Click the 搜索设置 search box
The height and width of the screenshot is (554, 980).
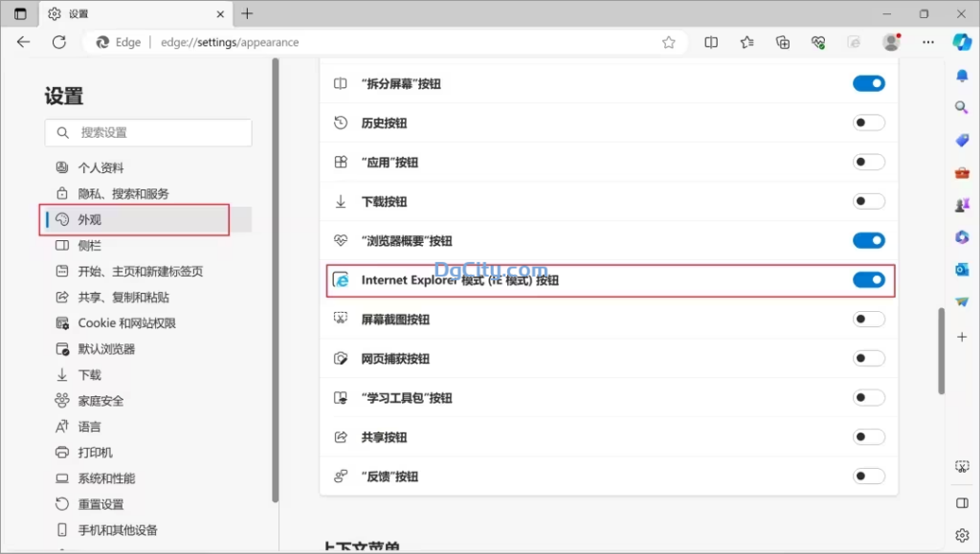148,132
